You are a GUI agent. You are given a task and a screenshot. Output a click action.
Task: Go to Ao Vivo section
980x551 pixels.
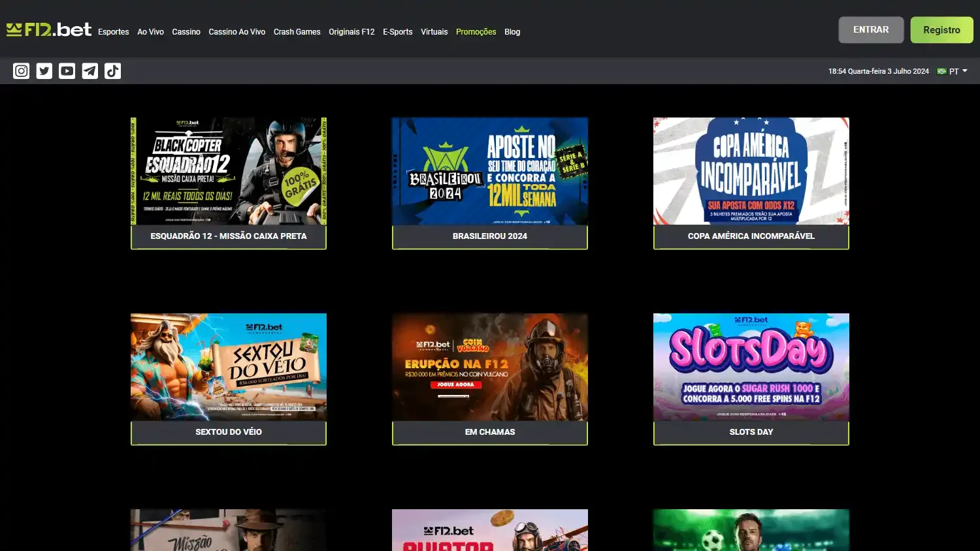[x=150, y=31]
